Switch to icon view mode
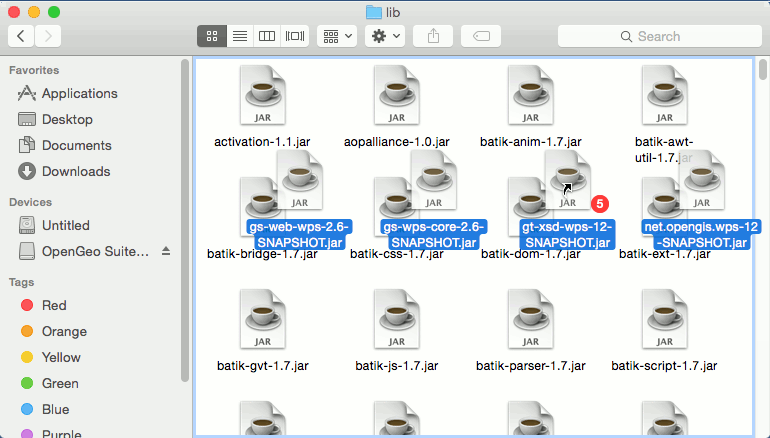Image resolution: width=770 pixels, height=438 pixels. 211,36
